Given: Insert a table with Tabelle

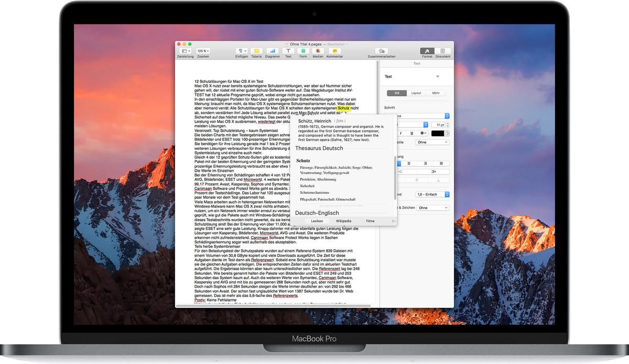Looking at the screenshot, I should tap(256, 51).
